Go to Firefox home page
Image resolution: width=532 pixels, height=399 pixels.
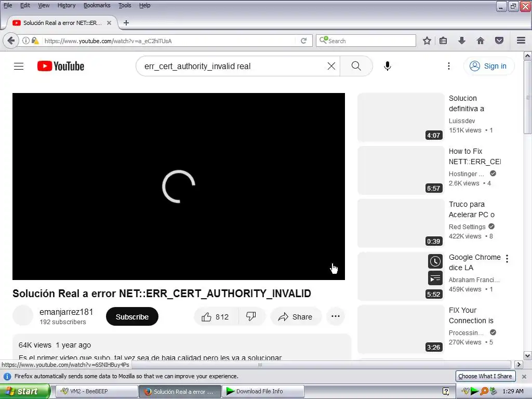[481, 41]
